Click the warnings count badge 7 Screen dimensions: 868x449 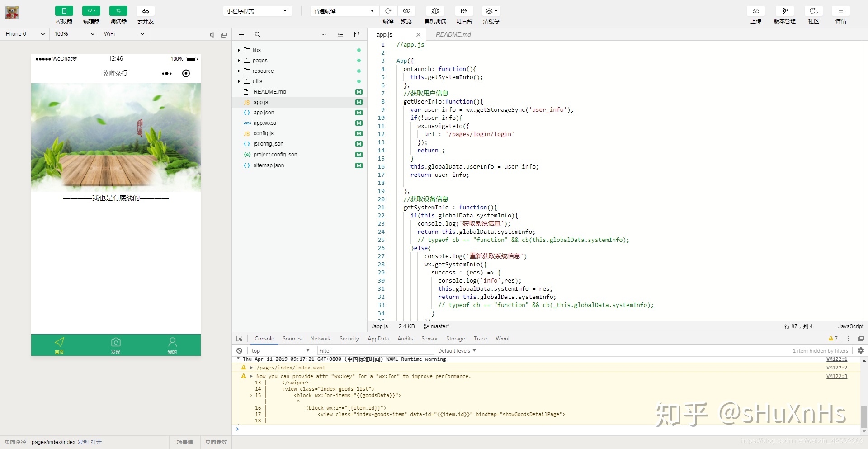pyautogui.click(x=833, y=338)
